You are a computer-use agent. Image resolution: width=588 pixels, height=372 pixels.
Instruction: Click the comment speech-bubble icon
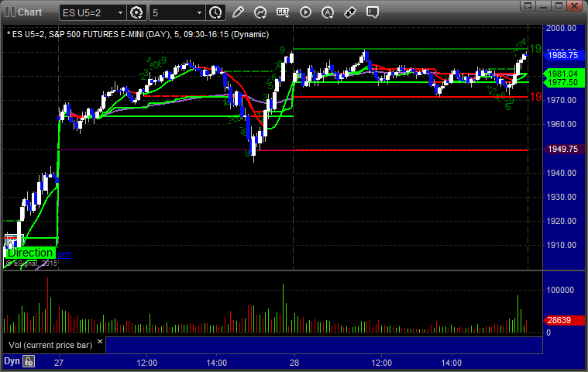click(x=373, y=12)
